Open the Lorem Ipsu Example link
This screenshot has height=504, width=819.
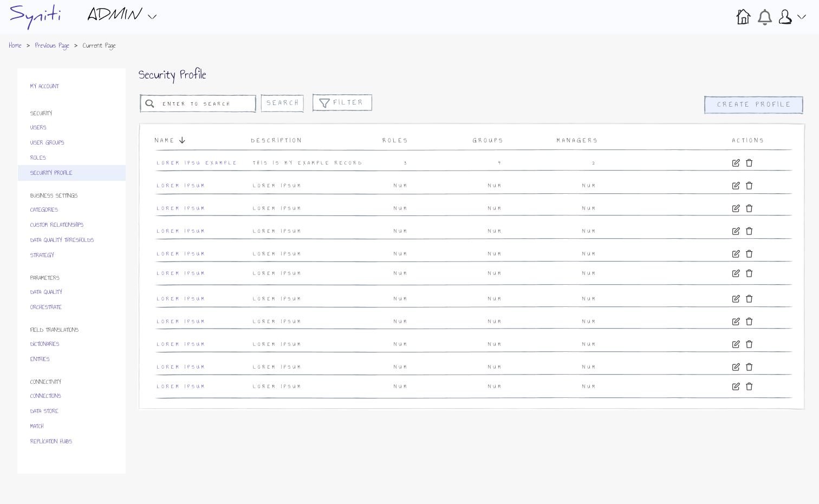196,163
